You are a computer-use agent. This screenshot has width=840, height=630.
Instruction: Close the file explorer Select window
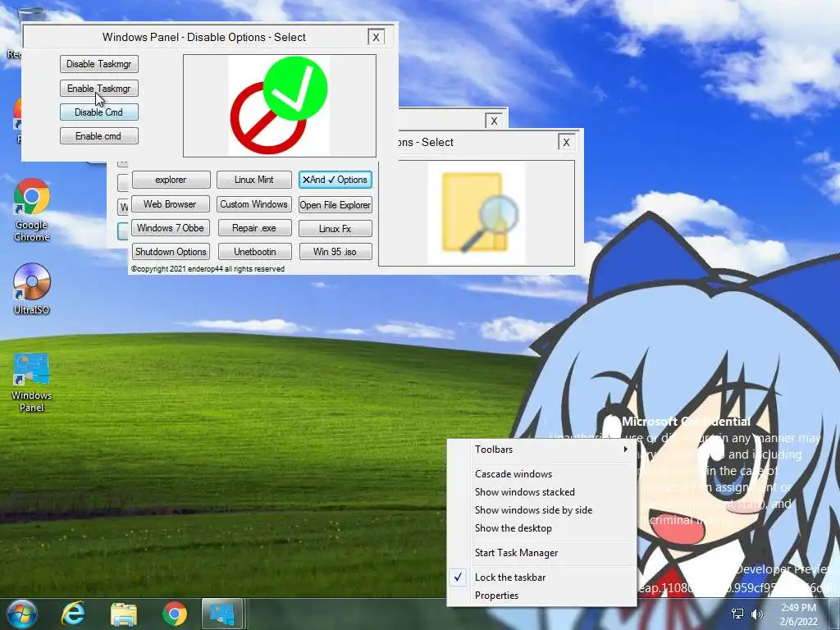[x=566, y=142]
